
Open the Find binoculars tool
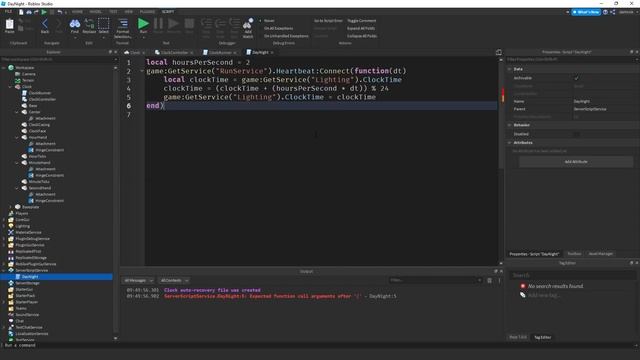[75, 24]
